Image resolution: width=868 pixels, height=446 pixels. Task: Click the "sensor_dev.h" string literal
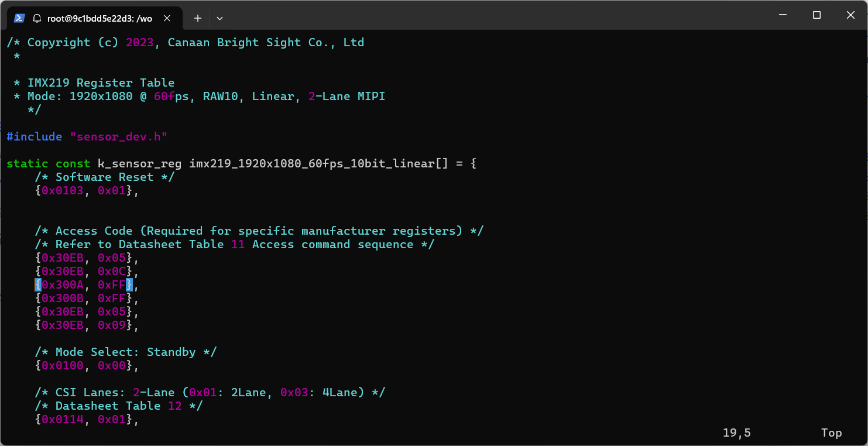tap(119, 136)
